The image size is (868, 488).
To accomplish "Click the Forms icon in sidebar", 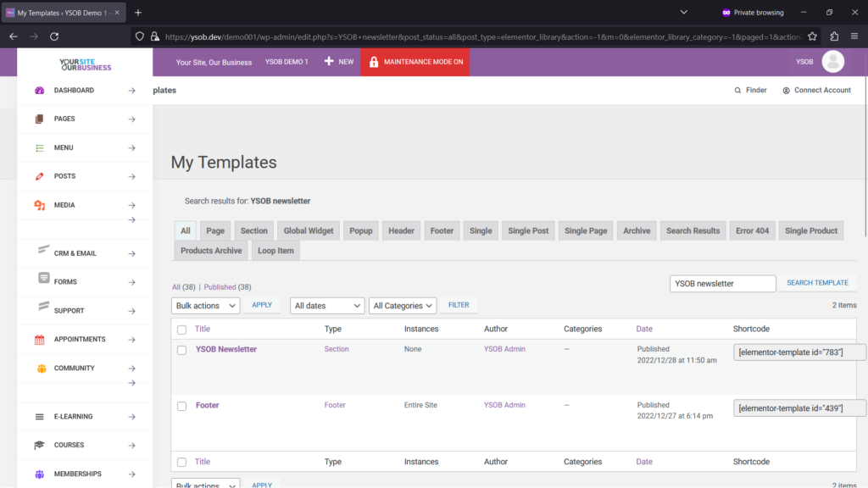I will pyautogui.click(x=44, y=278).
